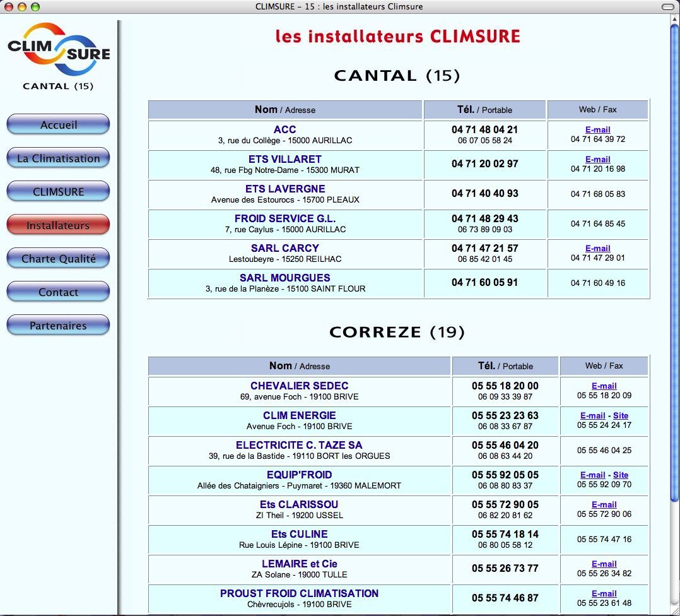Select the ELECTRICITE C. TAZE SA name

pos(299,445)
